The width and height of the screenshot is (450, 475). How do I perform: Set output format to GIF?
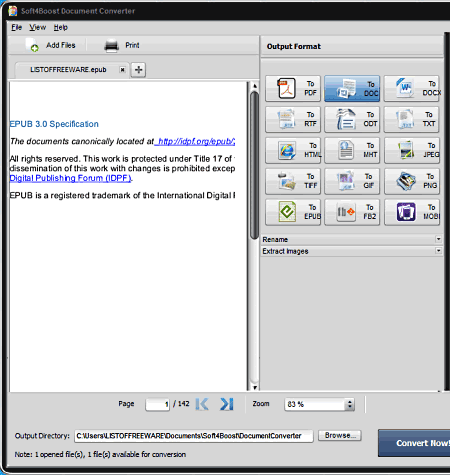[x=352, y=181]
